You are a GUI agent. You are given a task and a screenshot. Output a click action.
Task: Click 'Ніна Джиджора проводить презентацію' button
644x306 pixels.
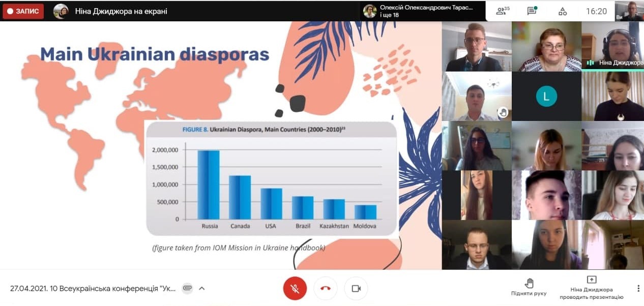click(x=591, y=288)
